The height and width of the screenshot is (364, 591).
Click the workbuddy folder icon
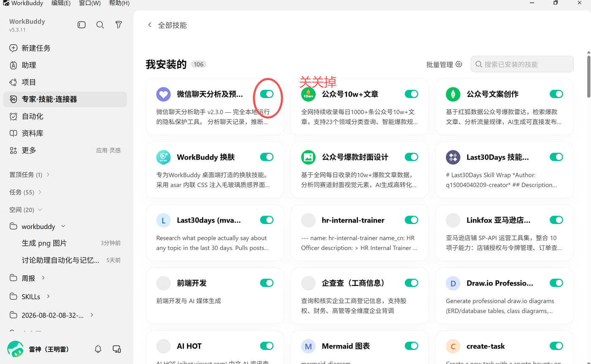(x=14, y=226)
